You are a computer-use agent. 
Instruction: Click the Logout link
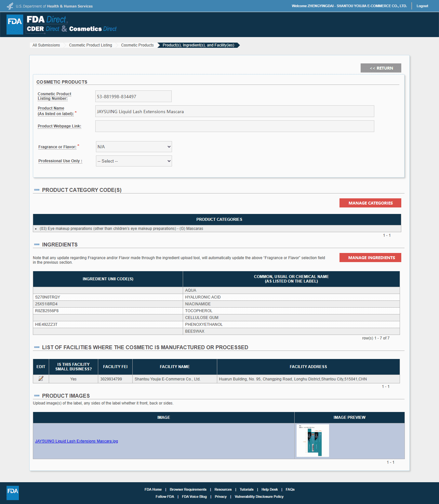(422, 6)
